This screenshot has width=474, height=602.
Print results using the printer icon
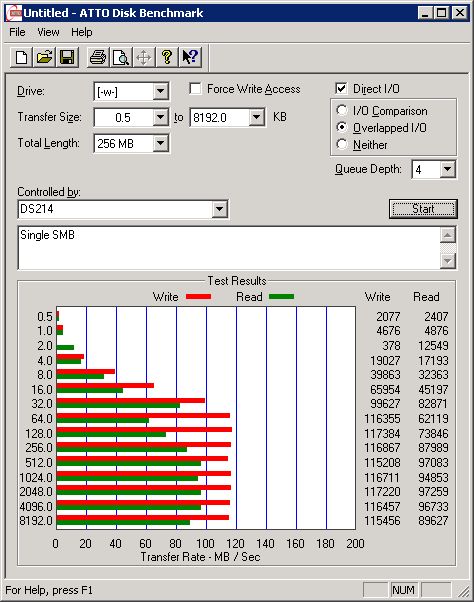[x=98, y=58]
